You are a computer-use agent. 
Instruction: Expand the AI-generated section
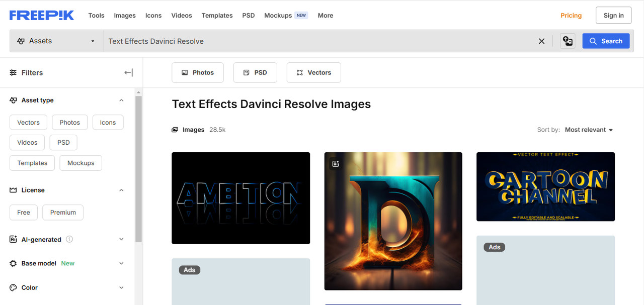pos(121,239)
